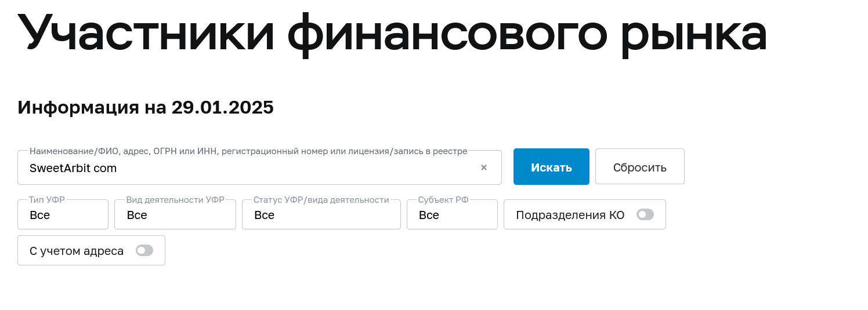The width and height of the screenshot is (868, 310).
Task: Click the Субъект РФ floating label
Action: coord(443,200)
